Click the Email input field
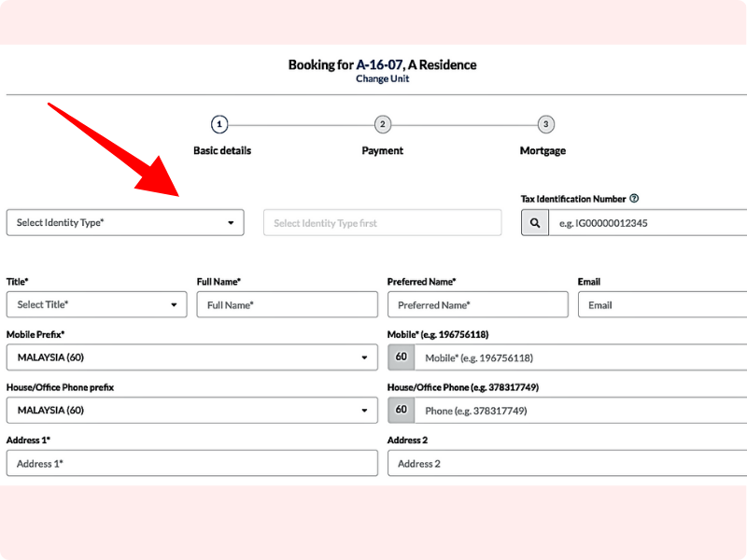 pyautogui.click(x=661, y=304)
